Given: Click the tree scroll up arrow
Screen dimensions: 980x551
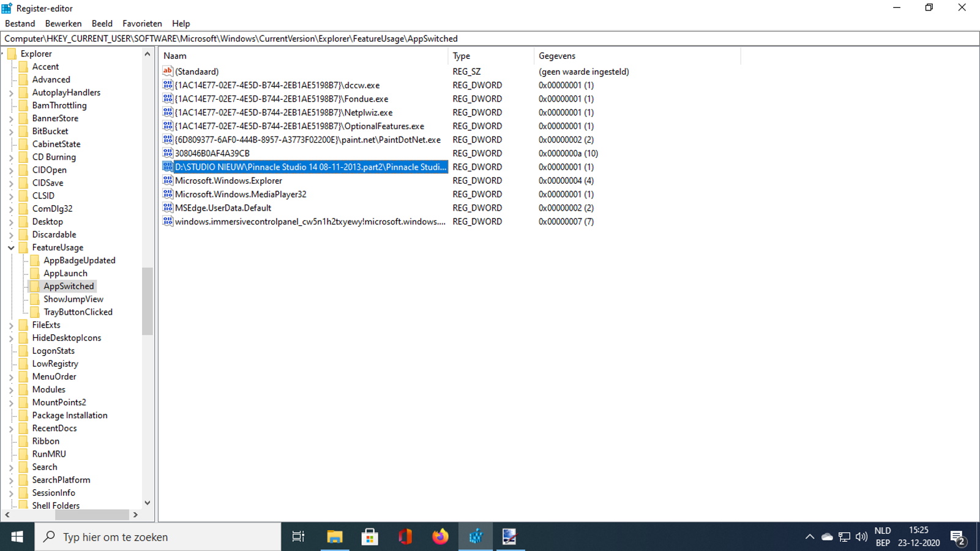Looking at the screenshot, I should tap(148, 54).
